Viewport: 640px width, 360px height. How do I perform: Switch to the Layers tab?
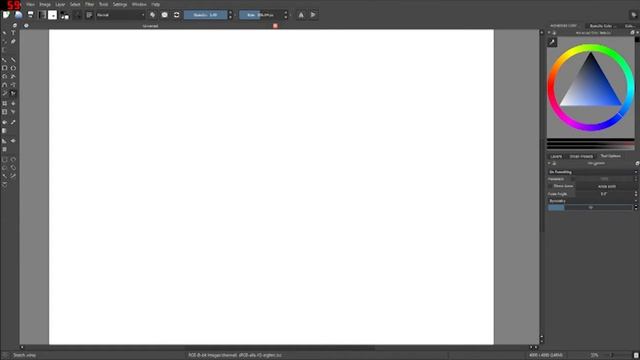556,156
